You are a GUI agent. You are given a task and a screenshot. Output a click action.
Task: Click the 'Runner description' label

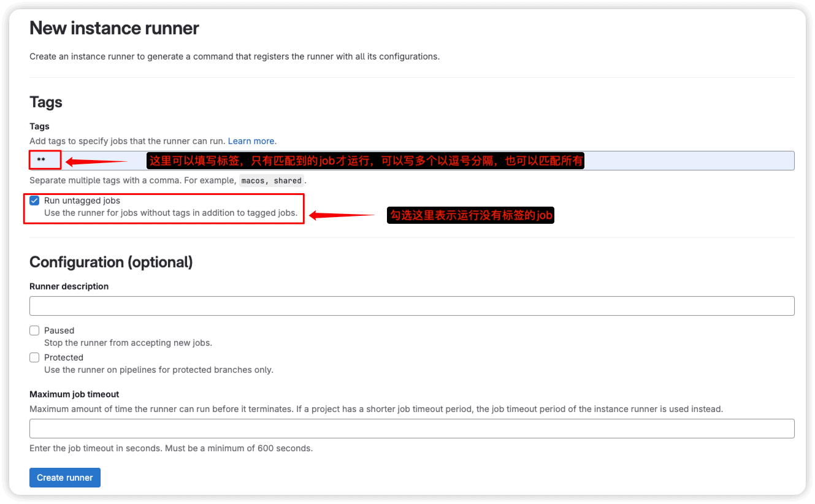tap(69, 286)
